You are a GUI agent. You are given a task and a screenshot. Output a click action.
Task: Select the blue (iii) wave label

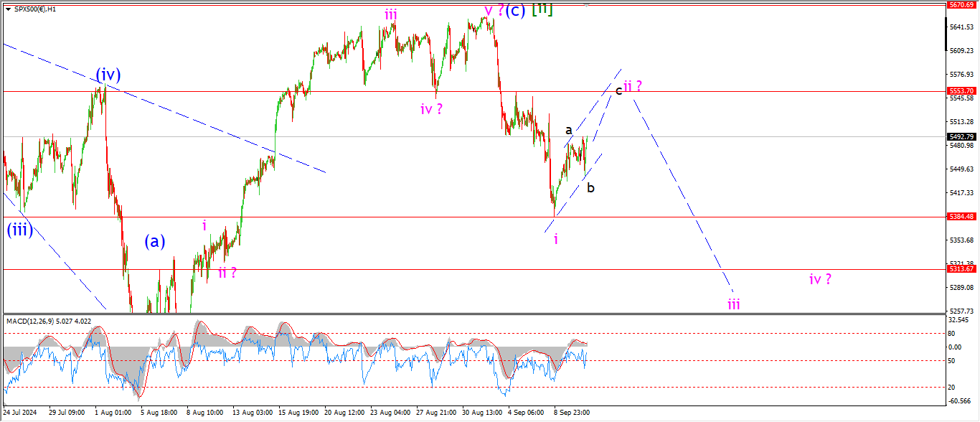point(19,230)
